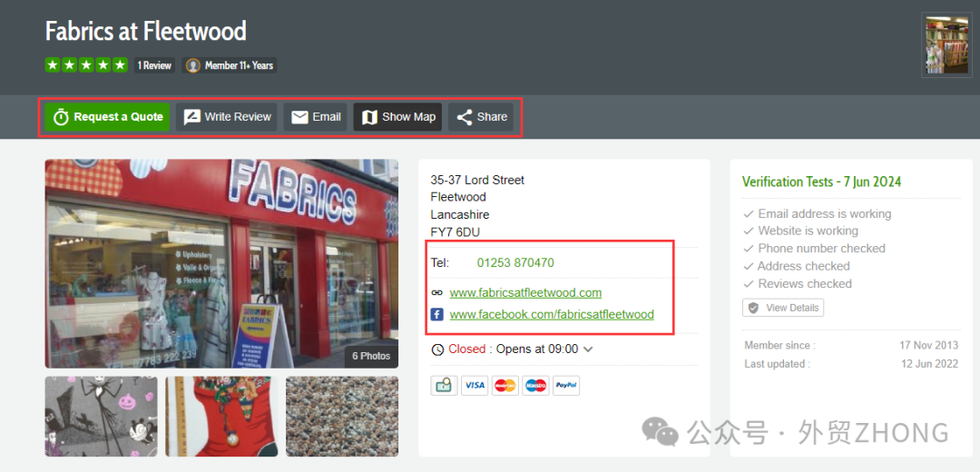Click the Member 11+ Years badge
Viewport: 980px width, 472px height.
[230, 65]
